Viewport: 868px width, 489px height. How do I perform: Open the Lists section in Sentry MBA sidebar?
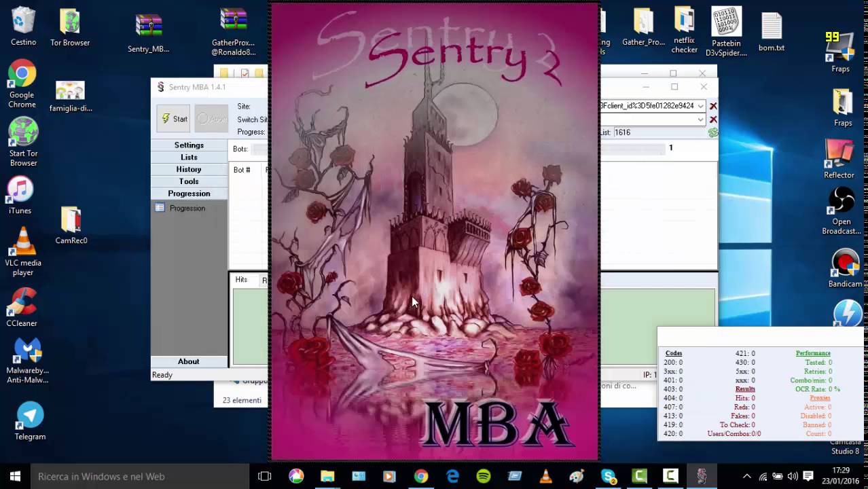(189, 157)
